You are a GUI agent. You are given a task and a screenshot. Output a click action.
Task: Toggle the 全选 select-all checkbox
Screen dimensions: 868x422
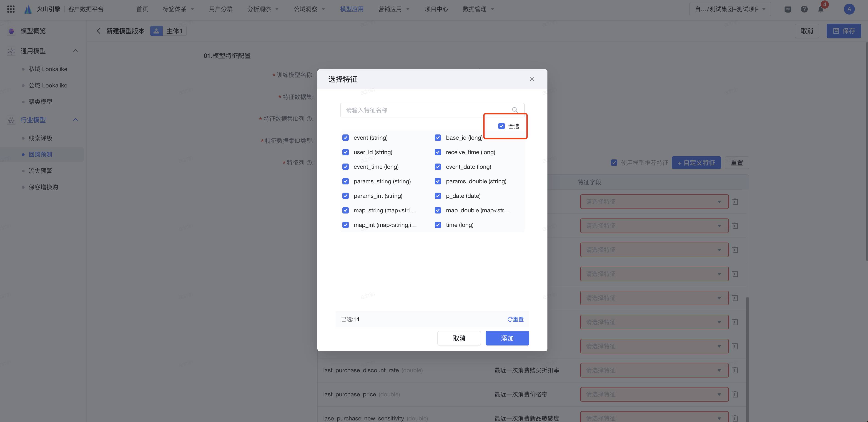[501, 126]
